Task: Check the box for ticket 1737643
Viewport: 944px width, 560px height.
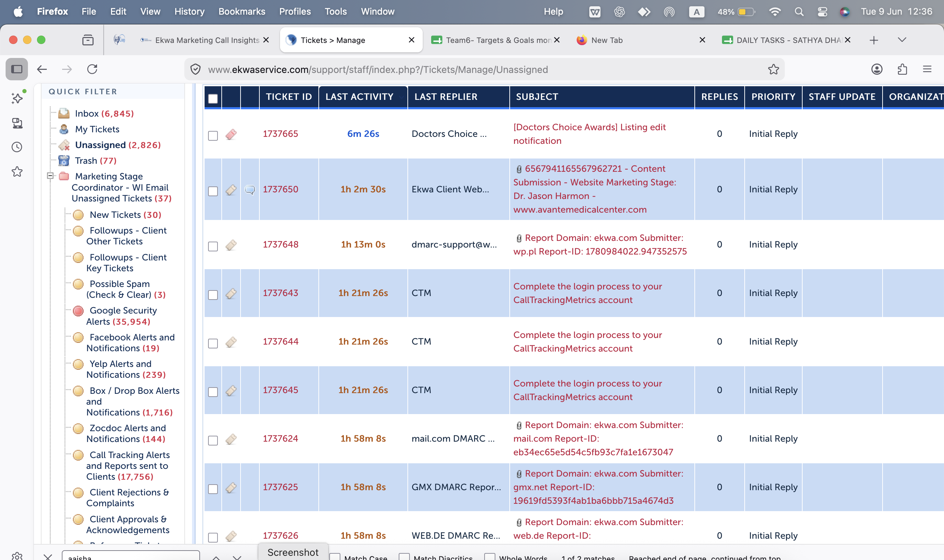Action: (213, 295)
